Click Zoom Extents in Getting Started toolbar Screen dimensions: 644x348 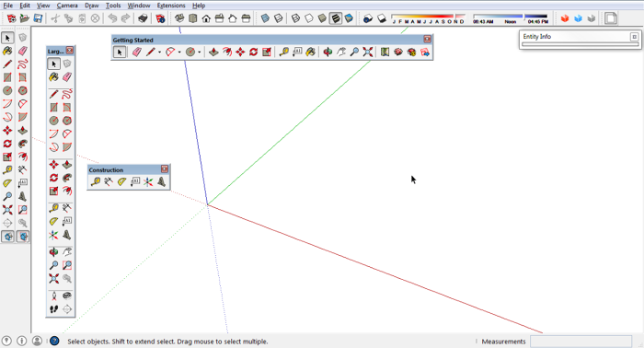[x=368, y=52]
